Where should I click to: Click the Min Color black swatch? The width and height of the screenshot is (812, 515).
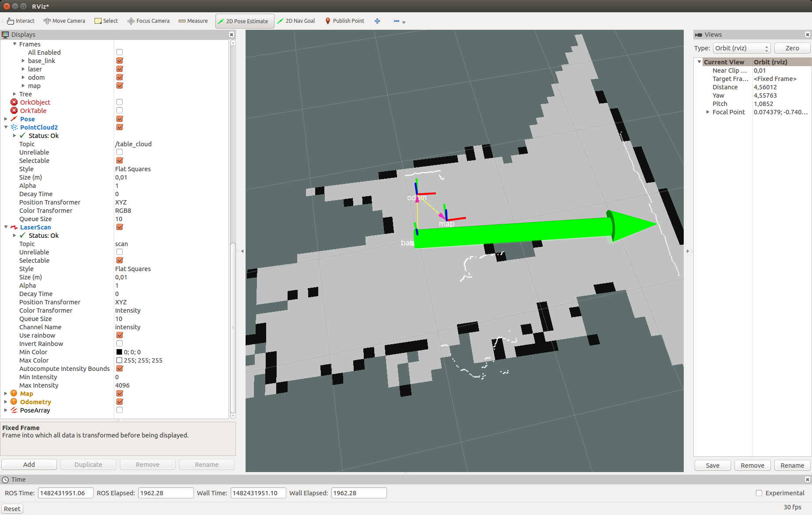119,352
